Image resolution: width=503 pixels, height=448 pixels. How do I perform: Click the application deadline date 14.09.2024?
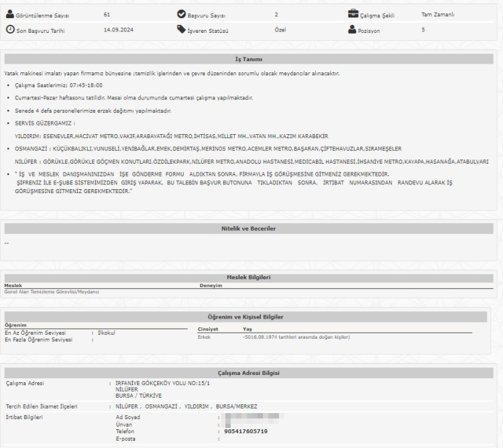118,30
